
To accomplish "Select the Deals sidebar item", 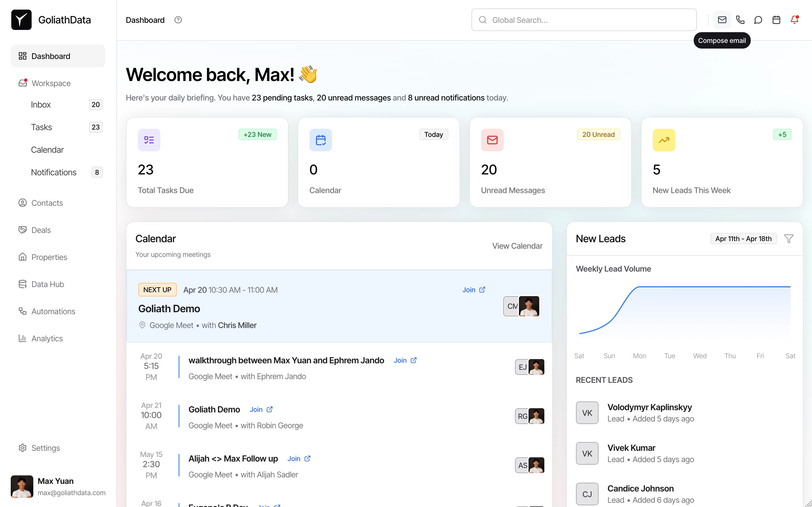I will [x=41, y=230].
